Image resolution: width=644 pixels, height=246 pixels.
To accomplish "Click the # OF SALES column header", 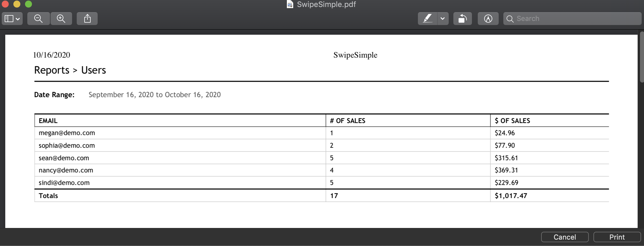I will point(348,121).
